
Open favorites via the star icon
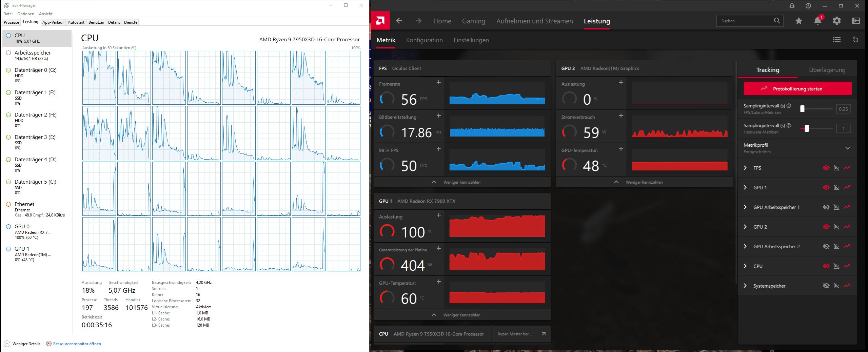pyautogui.click(x=799, y=21)
